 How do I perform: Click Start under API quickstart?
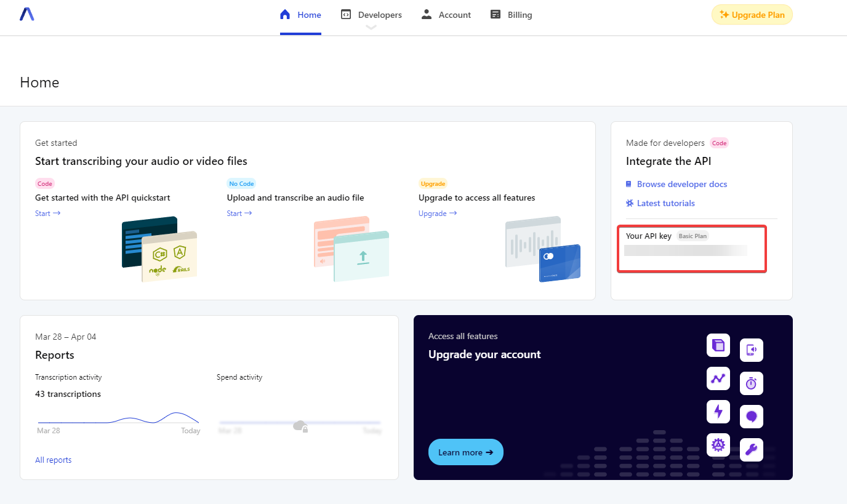click(x=48, y=214)
